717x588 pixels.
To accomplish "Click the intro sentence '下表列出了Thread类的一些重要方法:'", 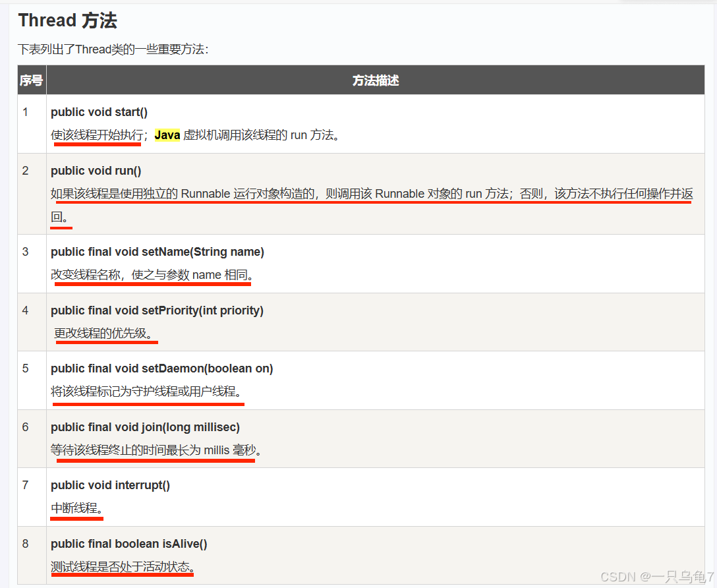I will (x=113, y=49).
